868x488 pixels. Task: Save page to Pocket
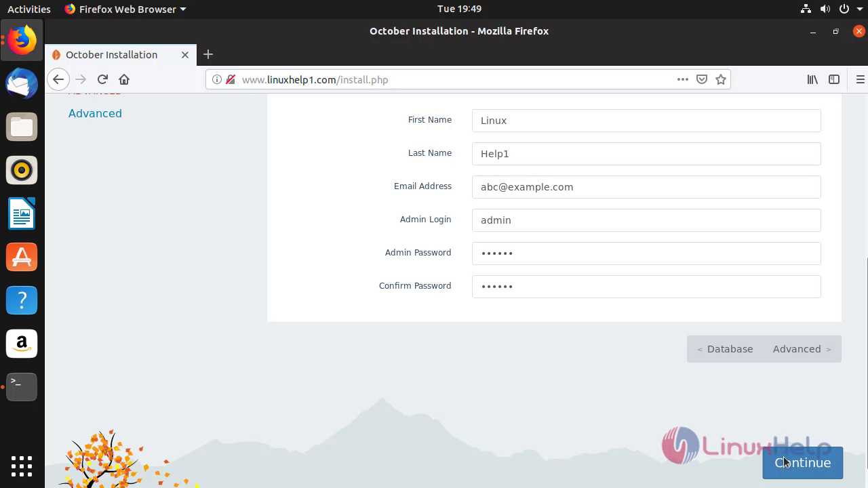pyautogui.click(x=702, y=79)
